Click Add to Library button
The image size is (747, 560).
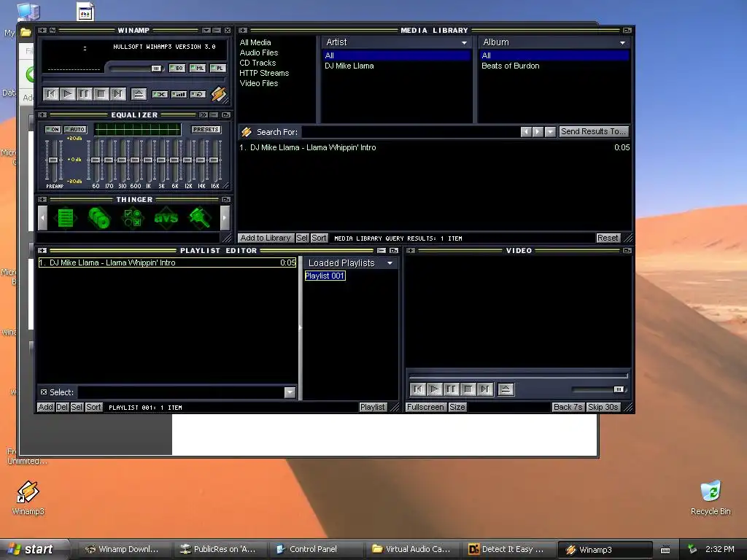tap(266, 238)
